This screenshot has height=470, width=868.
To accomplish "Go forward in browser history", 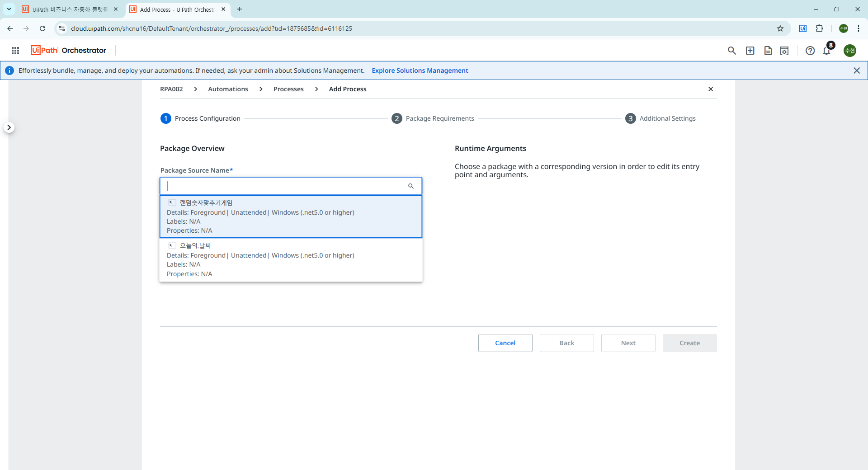I will [26, 28].
